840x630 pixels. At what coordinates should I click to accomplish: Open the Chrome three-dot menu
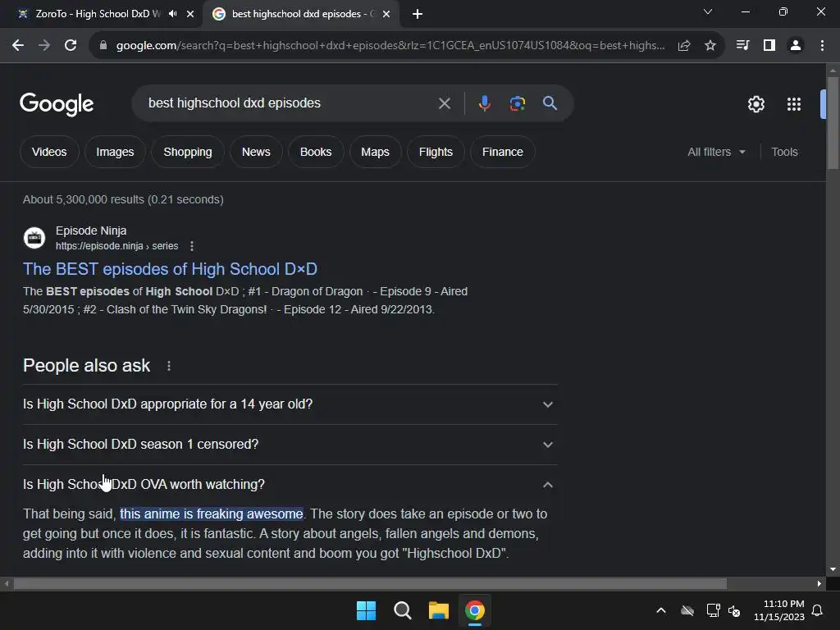822,46
